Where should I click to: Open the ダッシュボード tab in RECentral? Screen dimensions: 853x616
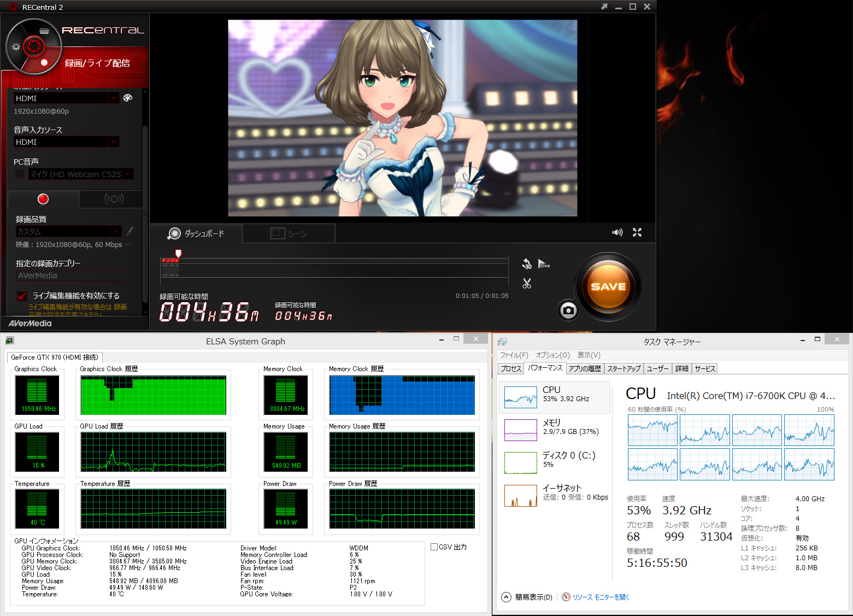[197, 233]
